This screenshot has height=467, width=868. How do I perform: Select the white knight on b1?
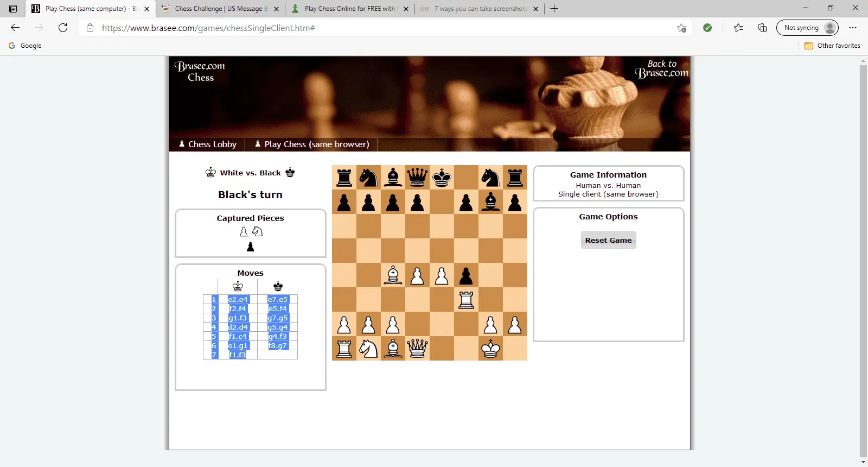pyautogui.click(x=368, y=349)
